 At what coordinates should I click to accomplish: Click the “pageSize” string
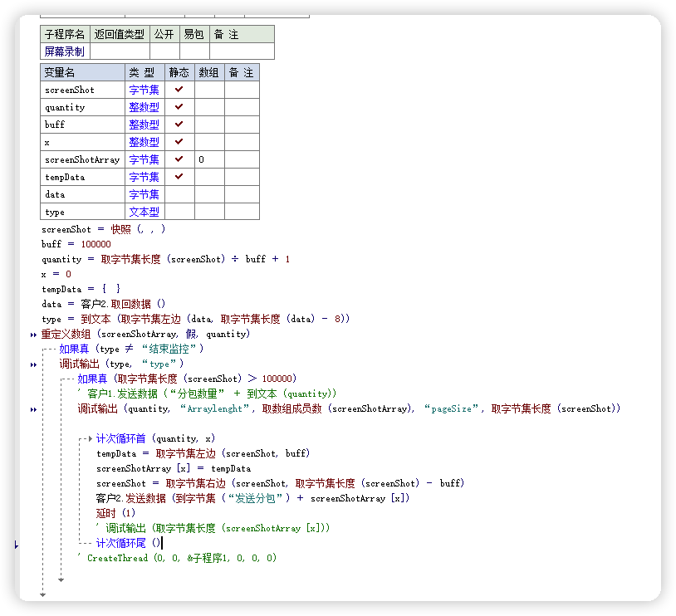tap(452, 408)
